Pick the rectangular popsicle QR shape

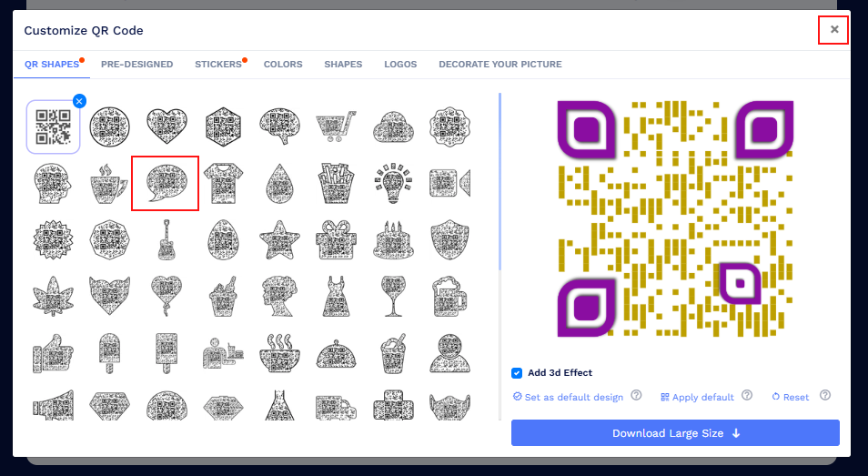pyautogui.click(x=167, y=353)
